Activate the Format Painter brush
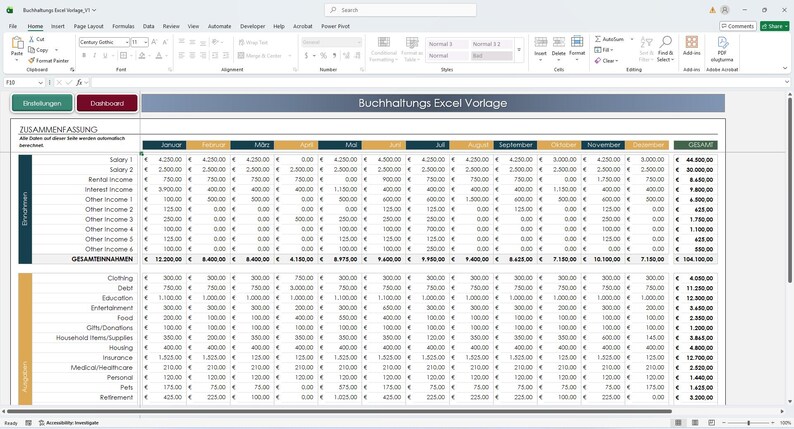794x429 pixels. pyautogui.click(x=31, y=60)
